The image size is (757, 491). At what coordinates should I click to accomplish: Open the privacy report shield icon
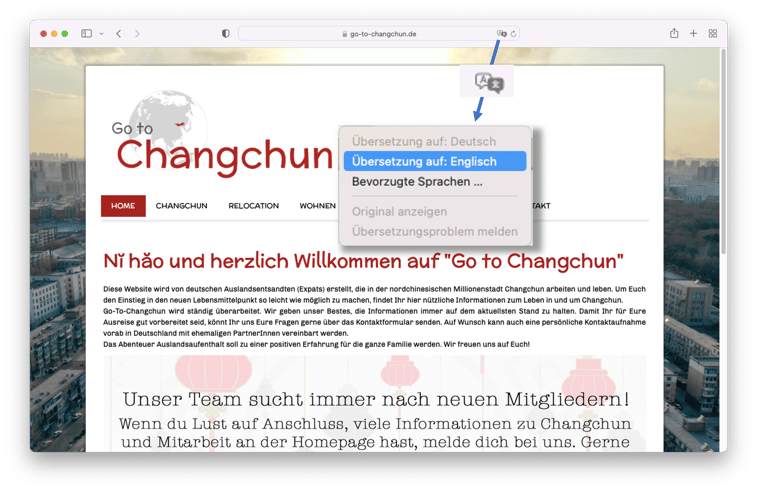tap(225, 33)
